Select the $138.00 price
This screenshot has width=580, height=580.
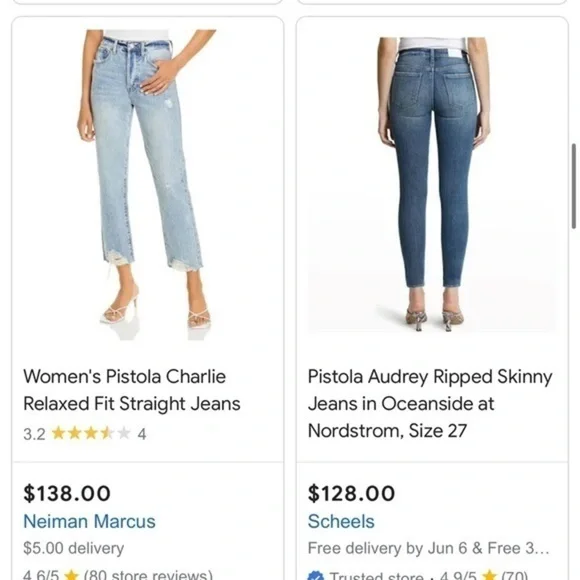[x=67, y=493]
